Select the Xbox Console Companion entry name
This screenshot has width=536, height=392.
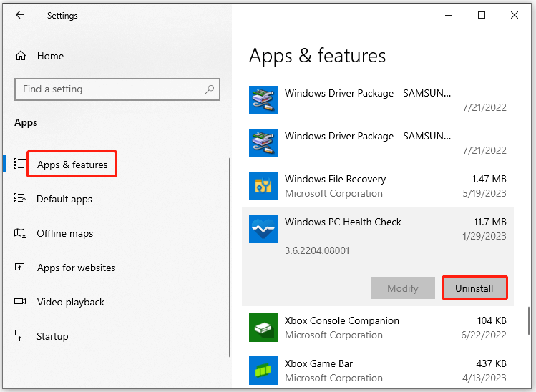(342, 320)
